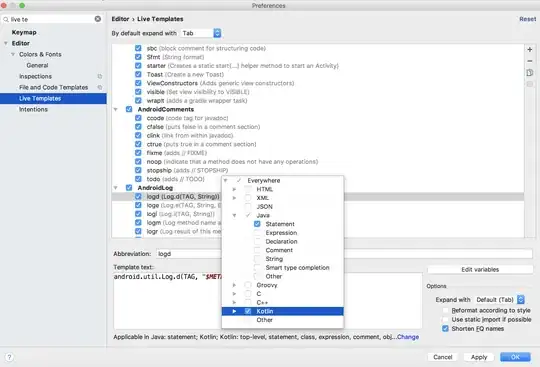Collapse the AndroidLog template group
This screenshot has height=367, width=540.
point(116,188)
